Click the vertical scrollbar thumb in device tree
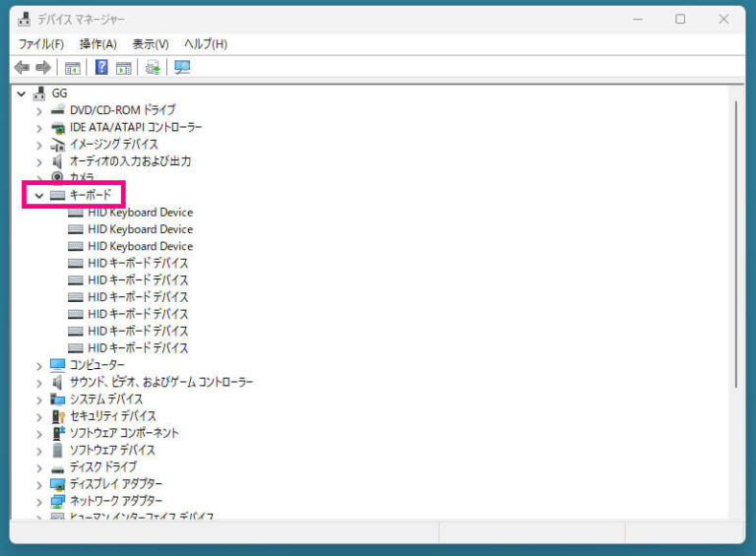The width and height of the screenshot is (756, 556). 736,244
